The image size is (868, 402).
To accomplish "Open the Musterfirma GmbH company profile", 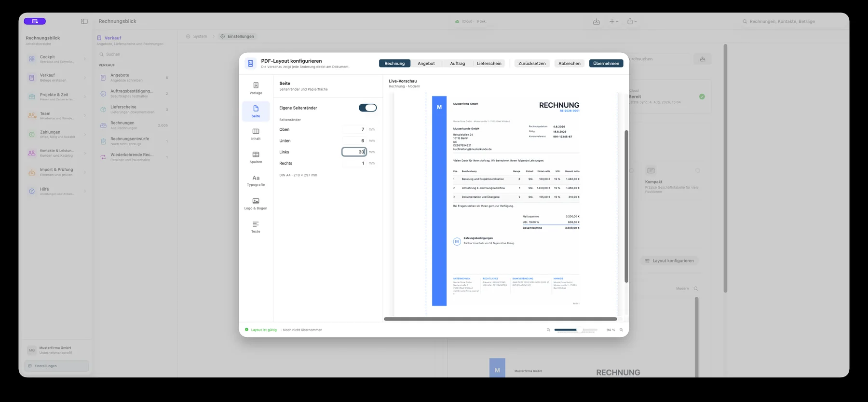I will tap(56, 350).
